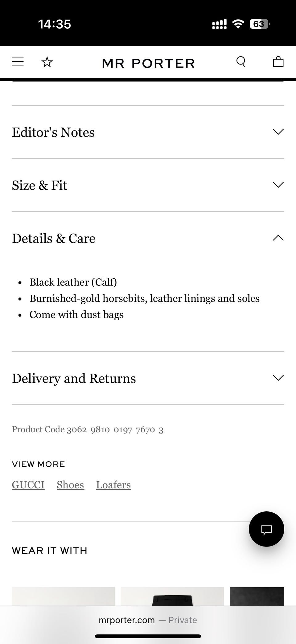Open the middle Wear It With product

172,596
